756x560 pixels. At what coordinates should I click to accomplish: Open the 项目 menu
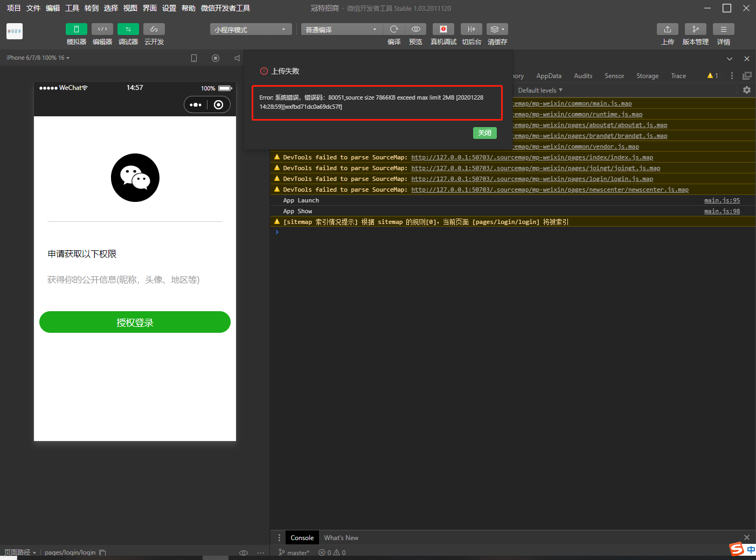pyautogui.click(x=13, y=8)
